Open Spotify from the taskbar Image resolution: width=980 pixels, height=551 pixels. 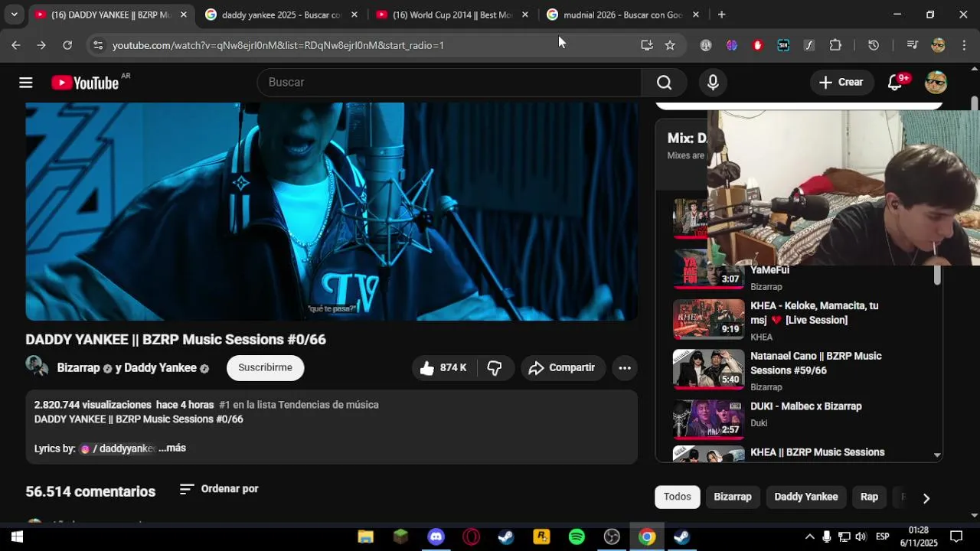(577, 537)
